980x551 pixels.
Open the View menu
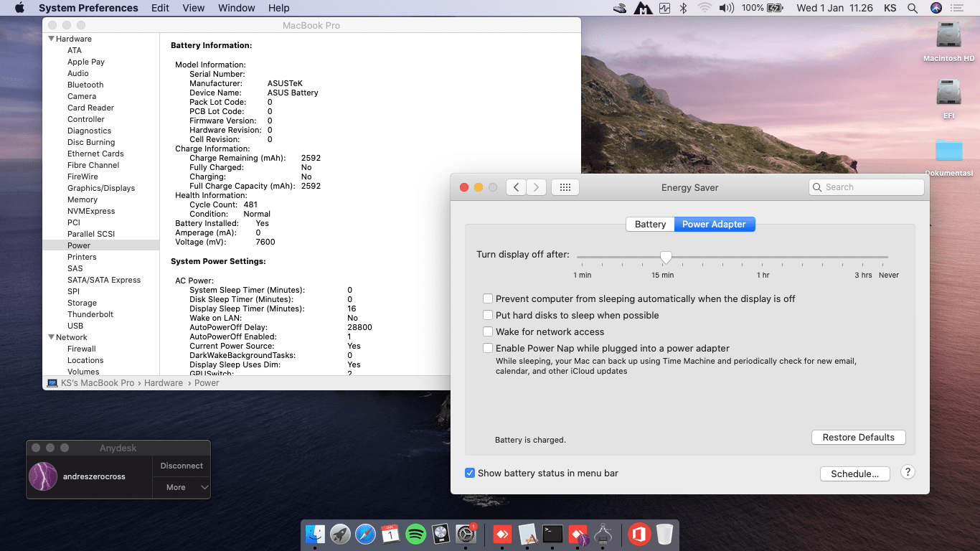(x=194, y=8)
